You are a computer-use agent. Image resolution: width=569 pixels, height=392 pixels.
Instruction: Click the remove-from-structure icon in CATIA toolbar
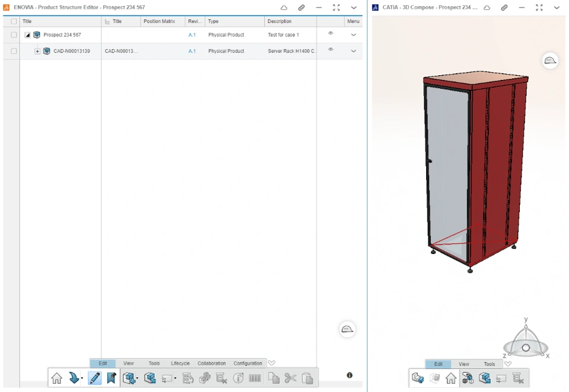pyautogui.click(x=518, y=378)
